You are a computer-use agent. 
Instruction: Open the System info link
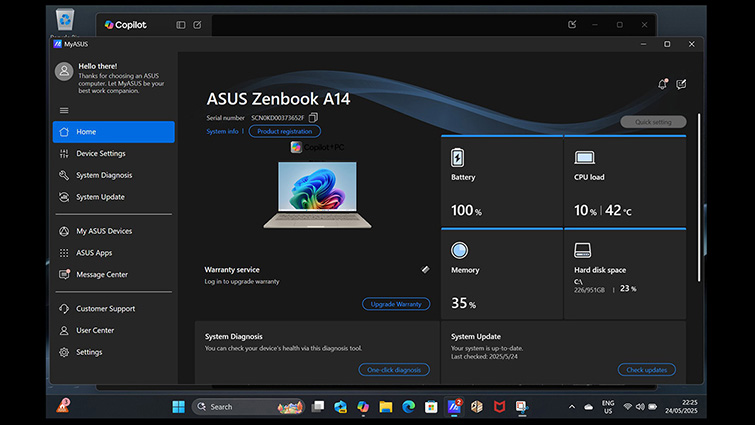[x=222, y=131]
